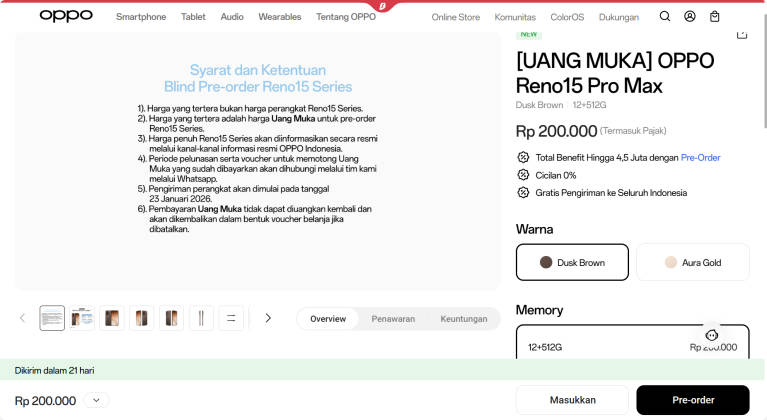The width and height of the screenshot is (767, 420).
Task: Open the shopping bag cart icon
Action: [x=715, y=16]
